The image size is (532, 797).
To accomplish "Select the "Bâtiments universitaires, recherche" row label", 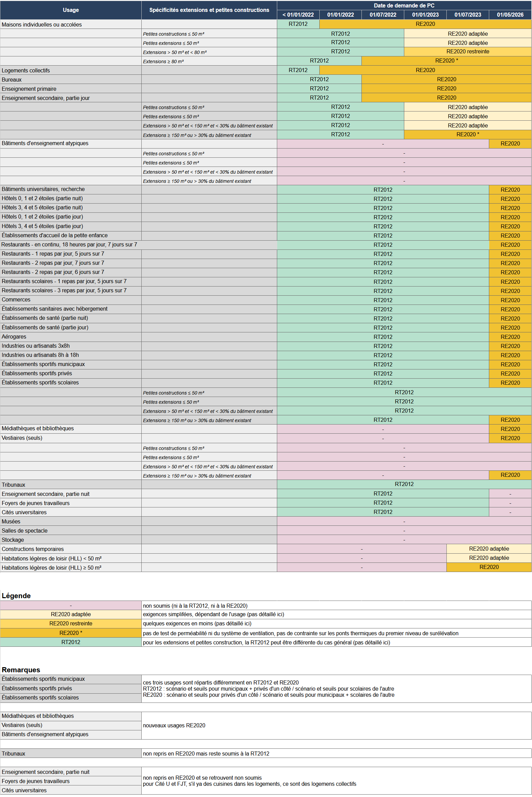I will (71, 189).
